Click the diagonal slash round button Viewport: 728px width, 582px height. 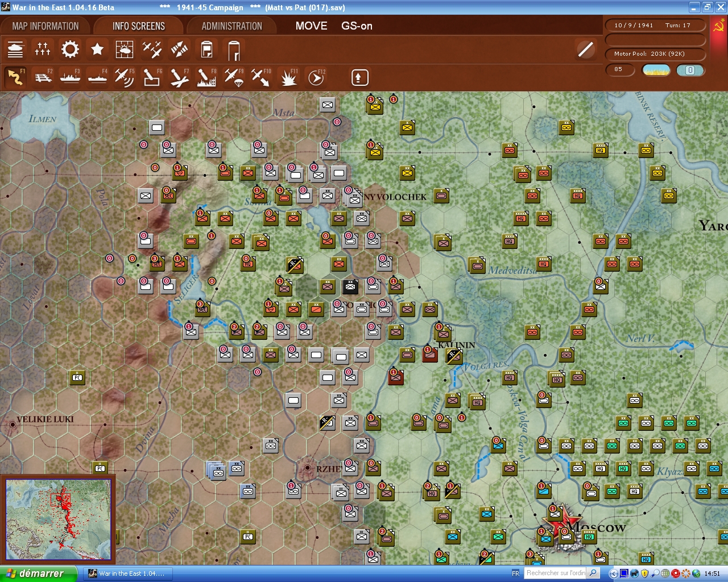coord(585,49)
